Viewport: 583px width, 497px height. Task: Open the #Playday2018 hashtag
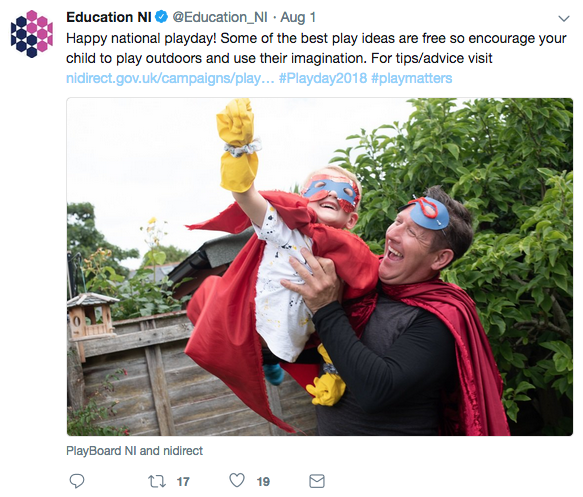pyautogui.click(x=323, y=78)
